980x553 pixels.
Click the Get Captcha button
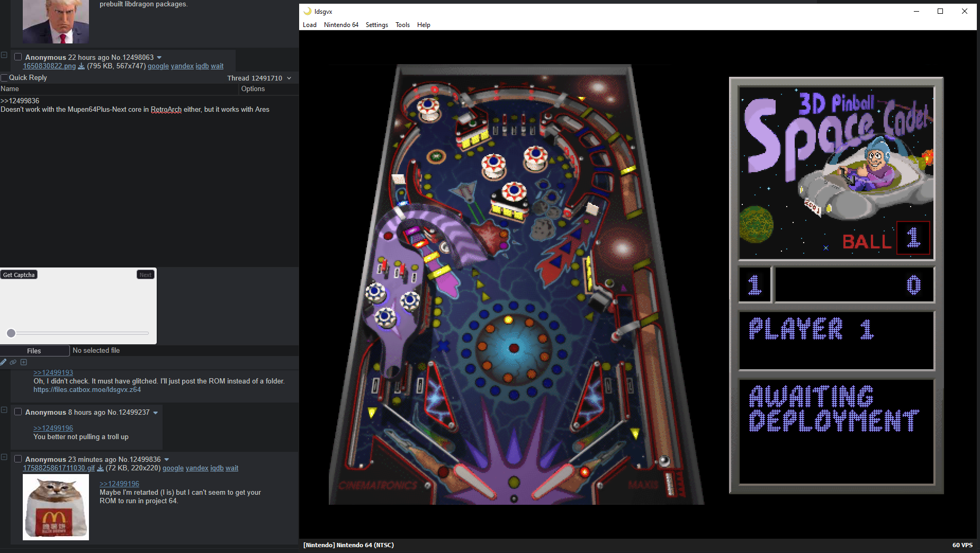19,275
